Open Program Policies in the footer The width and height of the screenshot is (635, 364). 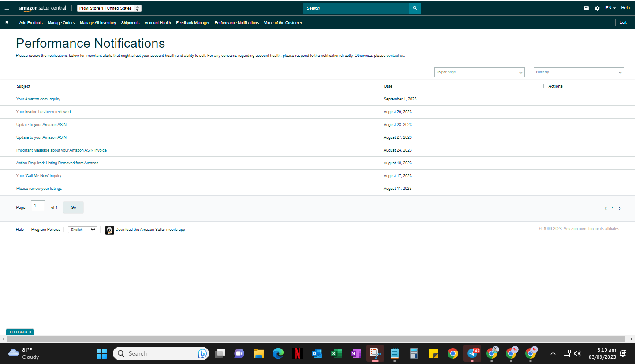tap(46, 230)
